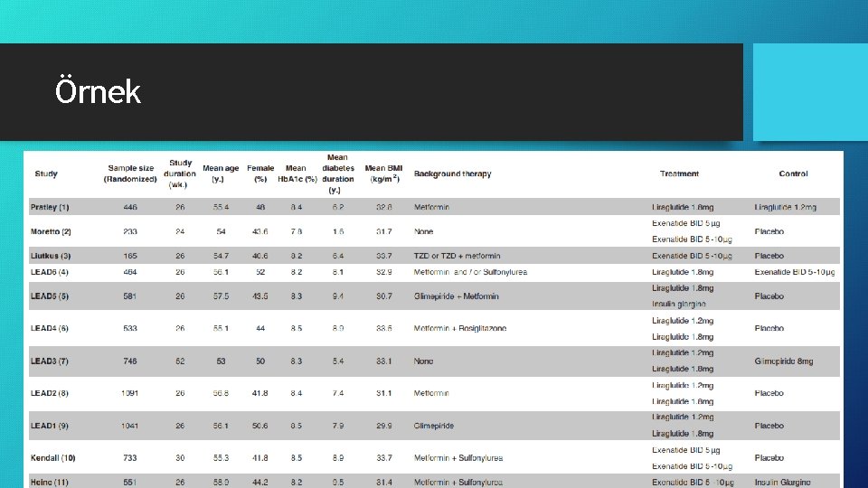Select sample size "233" in Moretto row
Viewport: 868px width, 488px height.
[x=130, y=232]
